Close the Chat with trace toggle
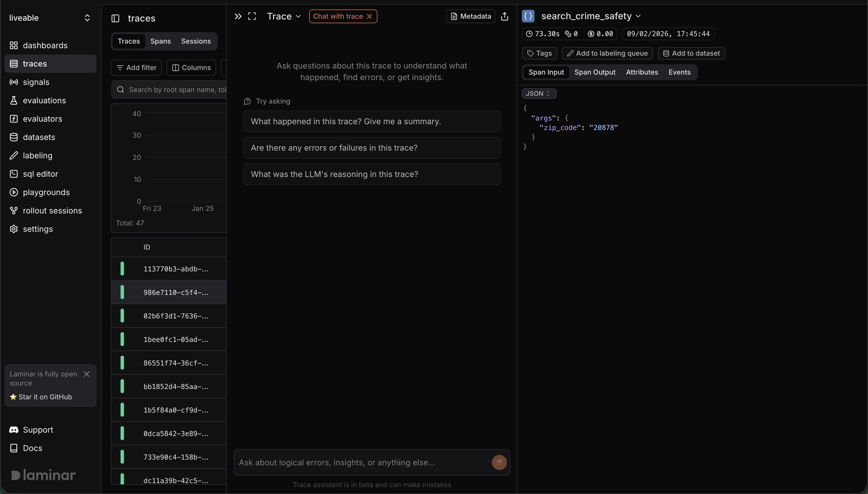The width and height of the screenshot is (868, 494). point(369,16)
